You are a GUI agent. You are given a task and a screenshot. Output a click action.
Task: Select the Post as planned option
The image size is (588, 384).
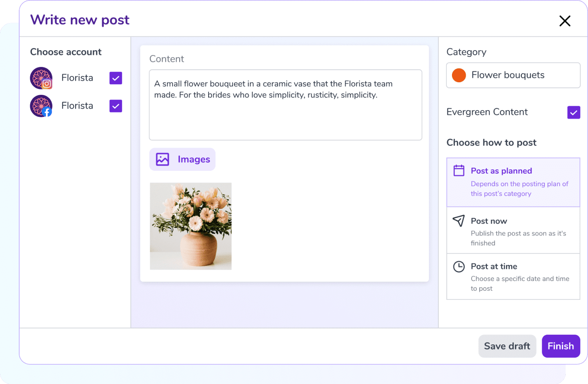(513, 182)
